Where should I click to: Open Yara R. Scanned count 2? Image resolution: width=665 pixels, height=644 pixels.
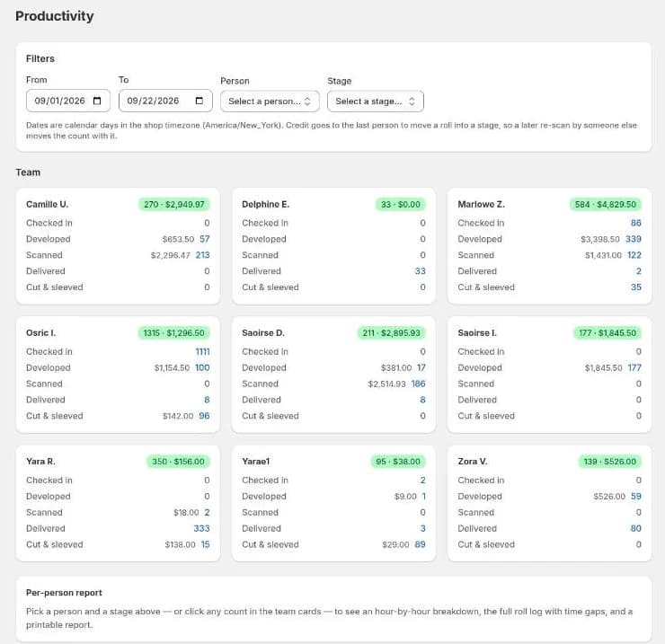pyautogui.click(x=207, y=513)
